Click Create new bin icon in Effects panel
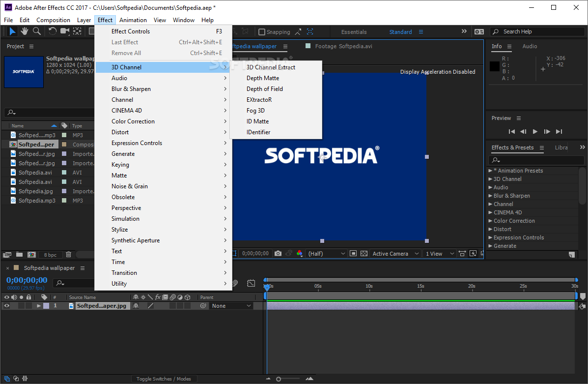Image resolution: width=588 pixels, height=384 pixels. click(571, 255)
